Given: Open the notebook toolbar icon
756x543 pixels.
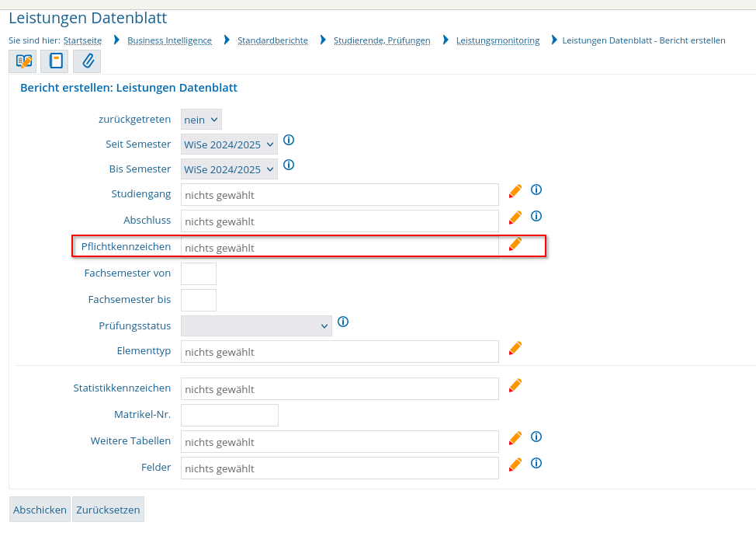Looking at the screenshot, I should 54,61.
